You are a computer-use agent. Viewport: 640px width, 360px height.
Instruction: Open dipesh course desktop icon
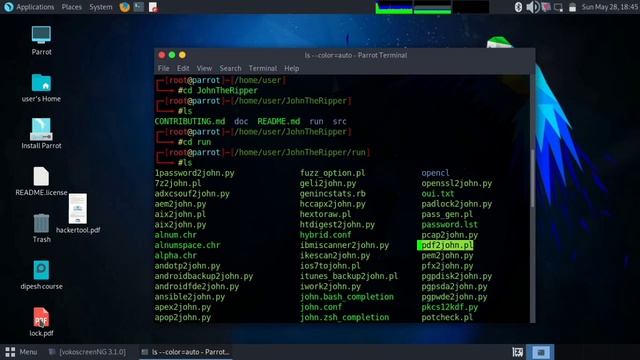(41, 275)
